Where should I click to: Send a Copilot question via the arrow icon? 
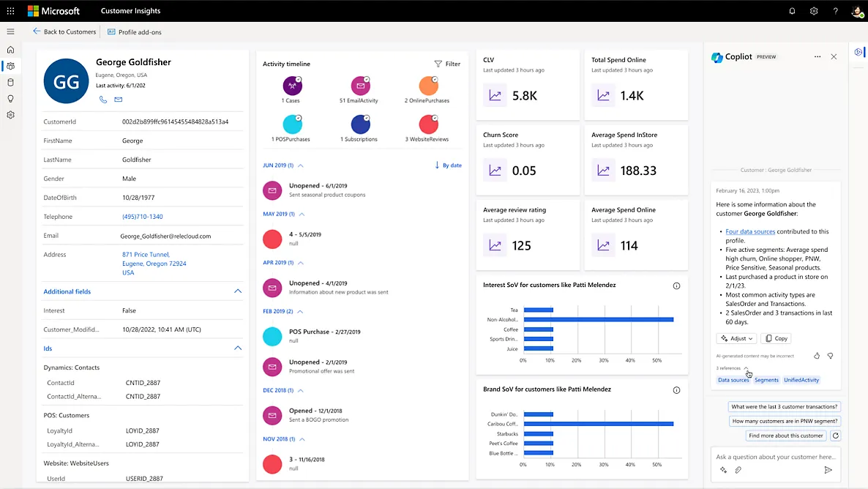coord(828,469)
